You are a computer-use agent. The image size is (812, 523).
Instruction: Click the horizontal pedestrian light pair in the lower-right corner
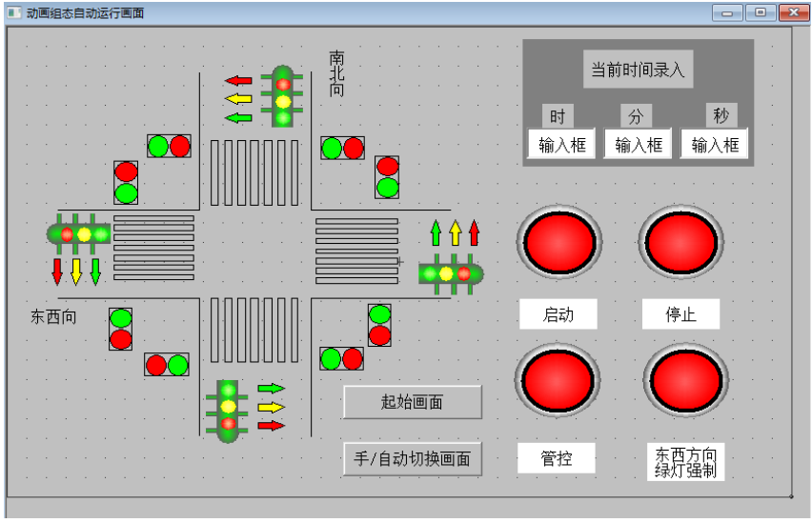click(x=342, y=359)
